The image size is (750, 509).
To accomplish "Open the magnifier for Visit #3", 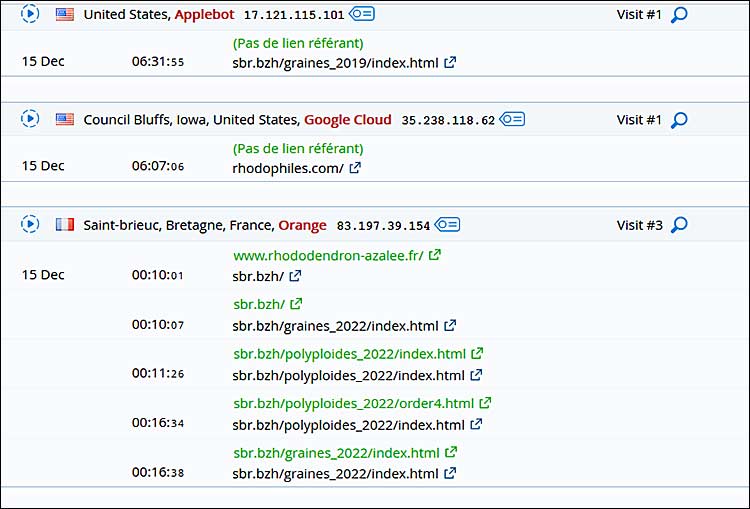I will click(679, 225).
